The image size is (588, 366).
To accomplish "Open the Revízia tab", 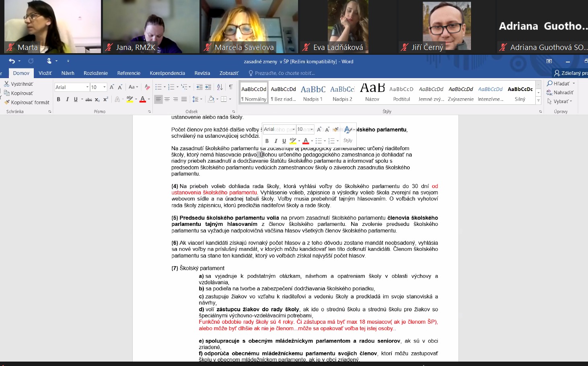I will (x=202, y=73).
